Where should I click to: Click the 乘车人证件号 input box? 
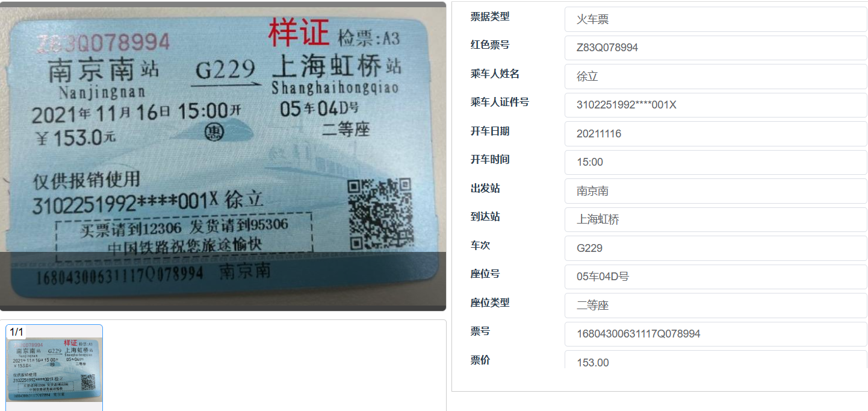click(716, 105)
